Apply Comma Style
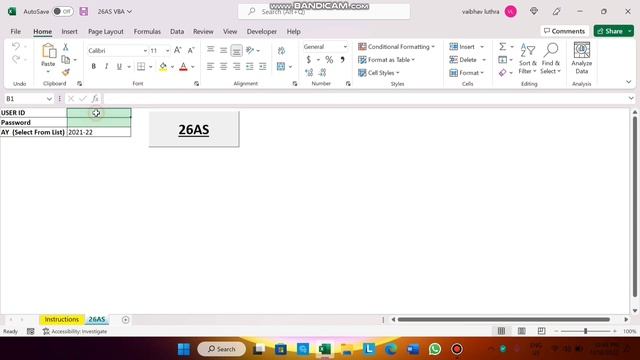The height and width of the screenshot is (360, 640). point(342,60)
